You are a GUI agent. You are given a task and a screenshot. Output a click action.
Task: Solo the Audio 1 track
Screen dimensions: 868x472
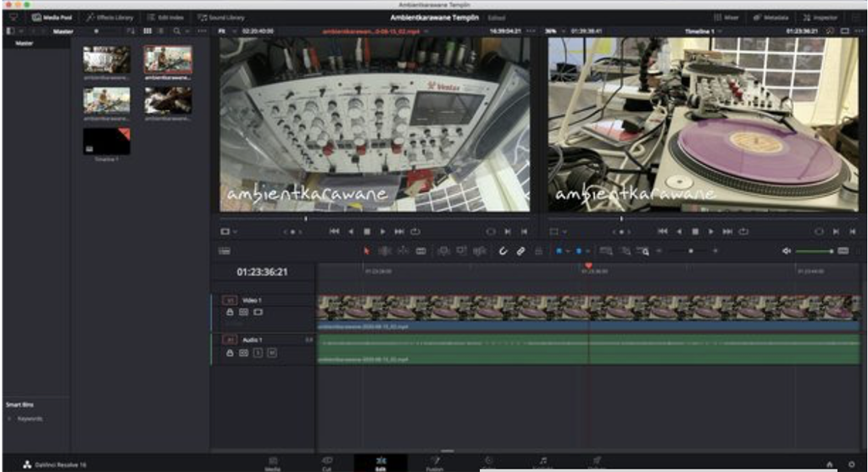(258, 352)
